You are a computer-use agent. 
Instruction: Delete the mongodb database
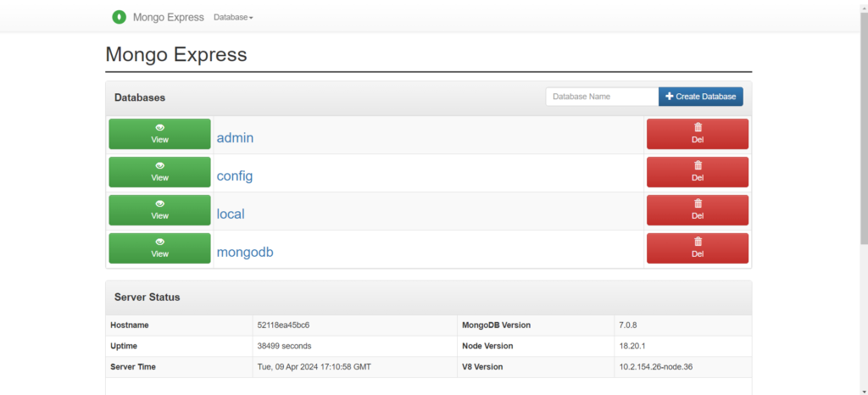(698, 248)
